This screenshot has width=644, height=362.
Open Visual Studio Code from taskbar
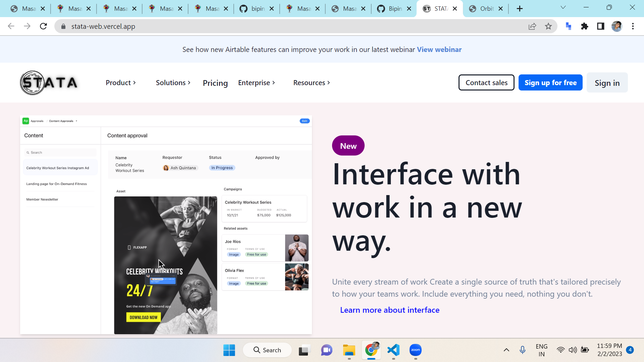[393, 350]
